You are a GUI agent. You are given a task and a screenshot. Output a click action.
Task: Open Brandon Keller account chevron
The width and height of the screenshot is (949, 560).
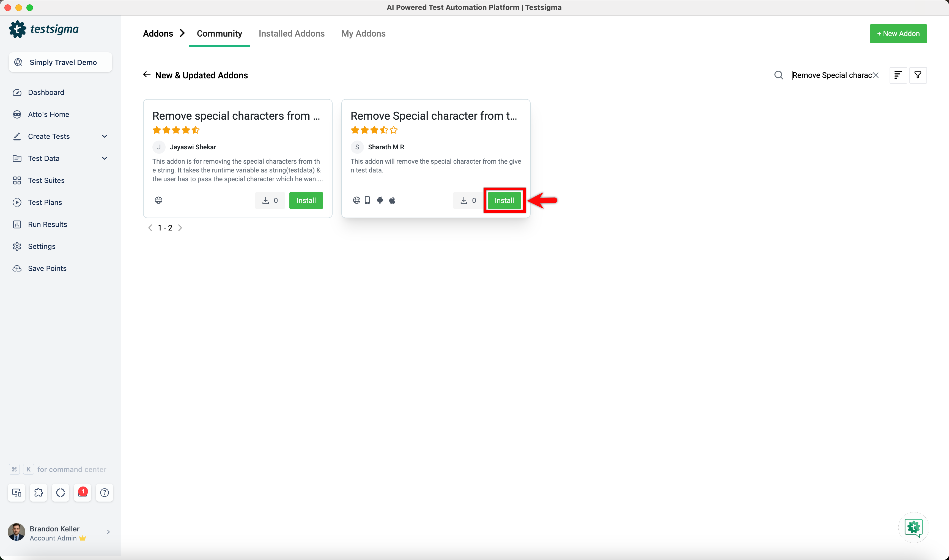point(108,532)
